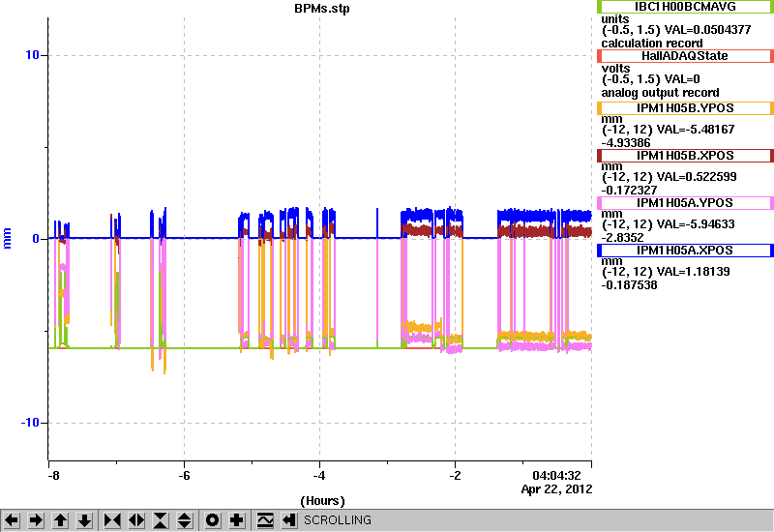Click the 04:04:32 timestamp on the axis
The width and height of the screenshot is (774, 532).
click(x=556, y=475)
